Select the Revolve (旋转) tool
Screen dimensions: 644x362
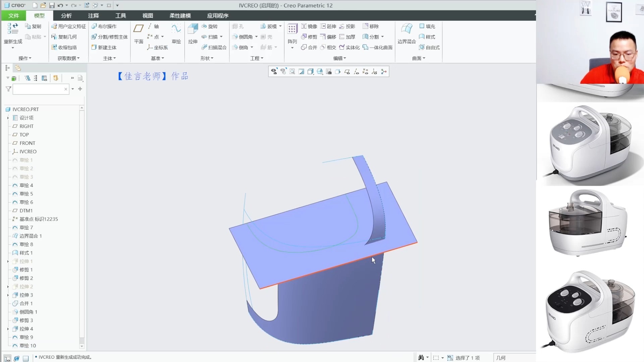(210, 26)
